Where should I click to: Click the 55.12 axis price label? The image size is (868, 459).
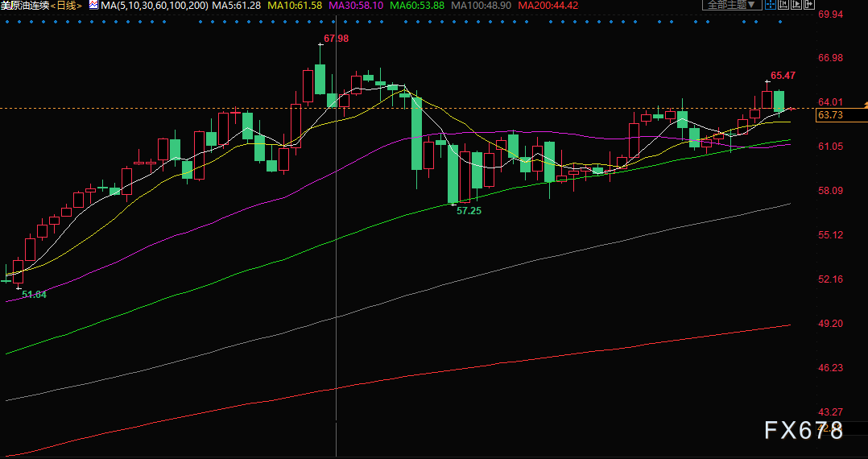pyautogui.click(x=830, y=235)
